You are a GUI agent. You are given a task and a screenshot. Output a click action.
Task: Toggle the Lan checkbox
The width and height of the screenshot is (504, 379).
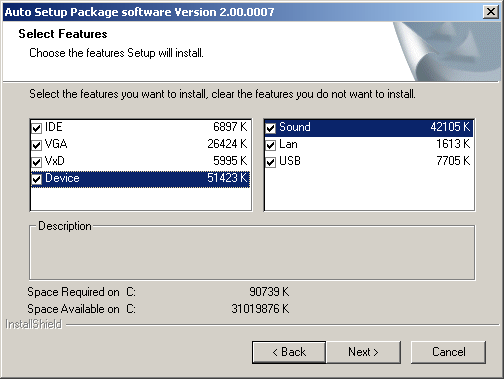click(271, 145)
